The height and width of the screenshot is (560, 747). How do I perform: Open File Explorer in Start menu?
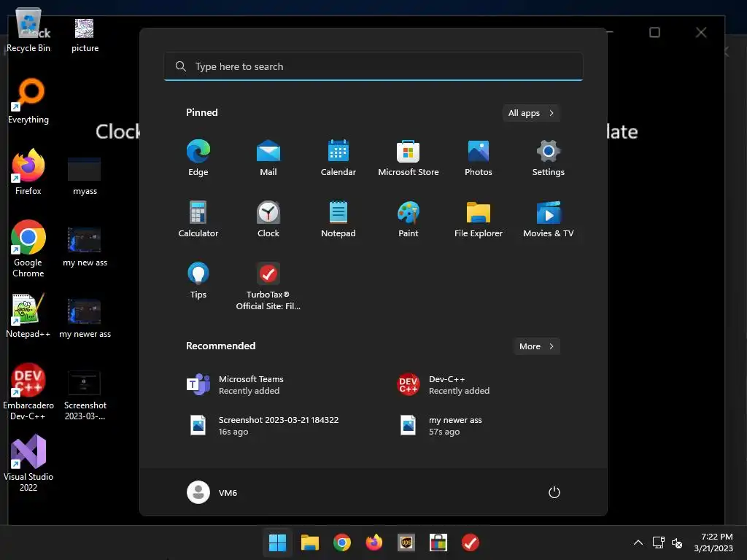(x=479, y=219)
